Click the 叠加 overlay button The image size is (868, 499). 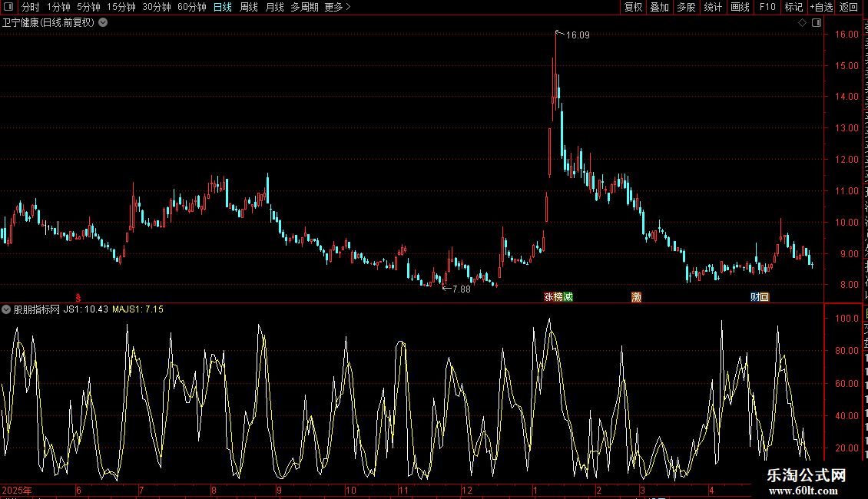tap(660, 7)
